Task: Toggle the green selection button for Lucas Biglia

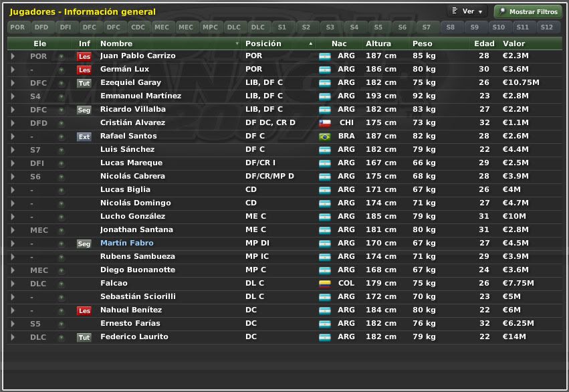Action: click(x=62, y=190)
